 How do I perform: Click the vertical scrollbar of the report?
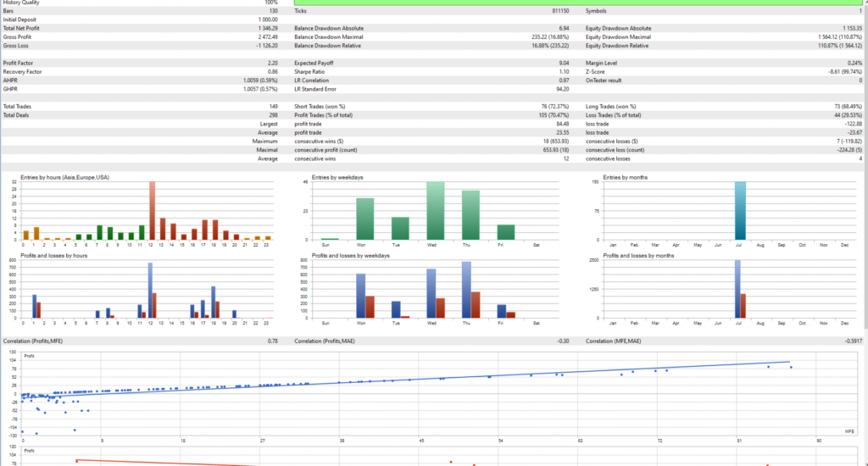point(865,166)
